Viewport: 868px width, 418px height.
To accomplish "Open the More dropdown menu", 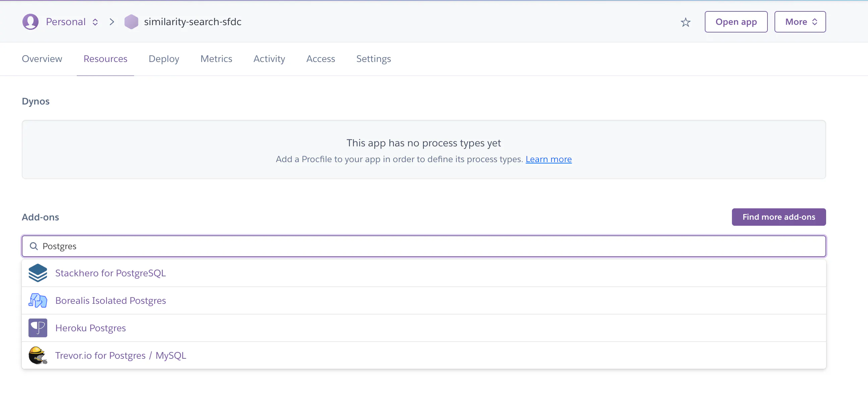I will (800, 22).
